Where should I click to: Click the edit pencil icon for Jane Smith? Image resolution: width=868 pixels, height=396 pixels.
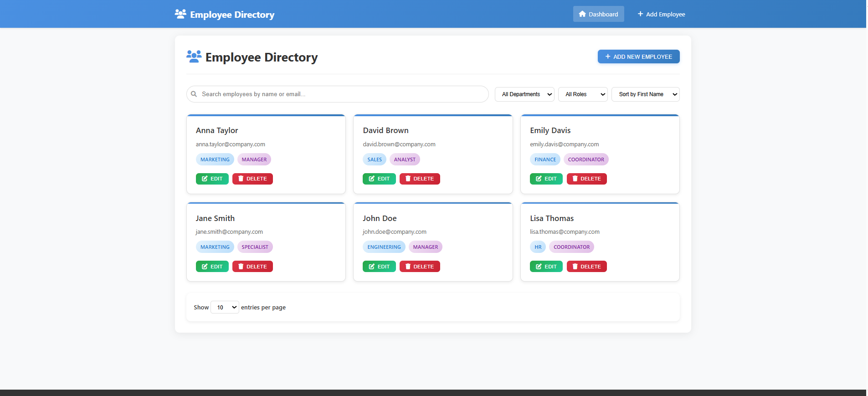click(x=205, y=267)
